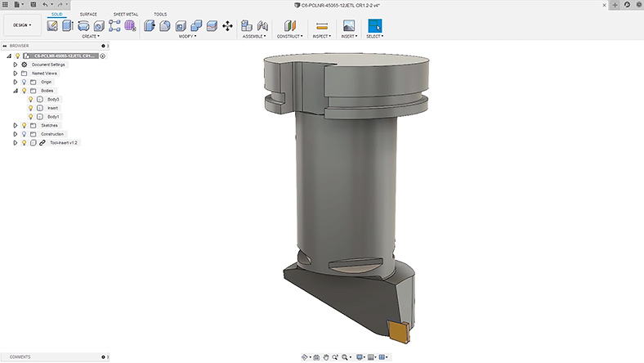Open Viewports layout dropdown
The height and width of the screenshot is (363, 644).
(x=383, y=357)
